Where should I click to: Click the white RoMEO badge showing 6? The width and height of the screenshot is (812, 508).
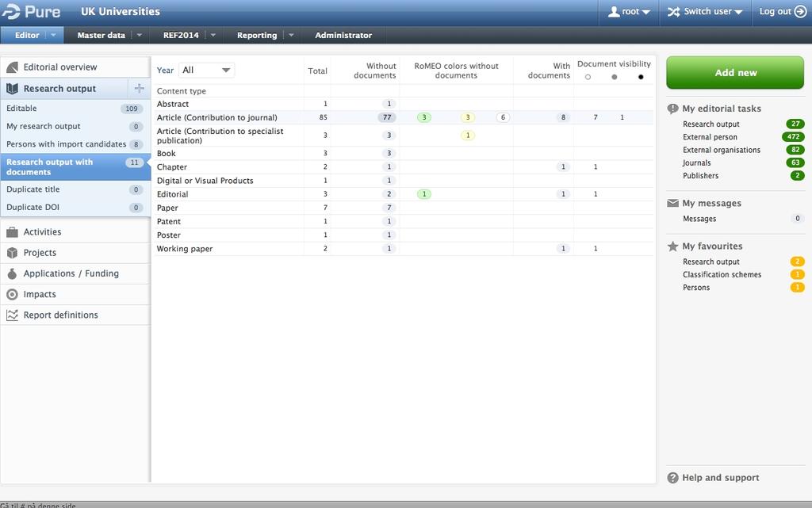pos(503,117)
